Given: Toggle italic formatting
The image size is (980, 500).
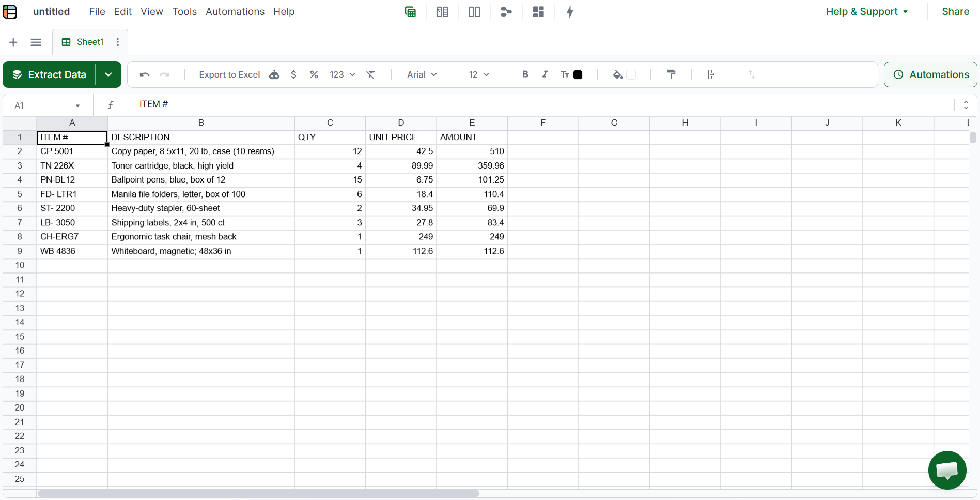Looking at the screenshot, I should click(545, 74).
